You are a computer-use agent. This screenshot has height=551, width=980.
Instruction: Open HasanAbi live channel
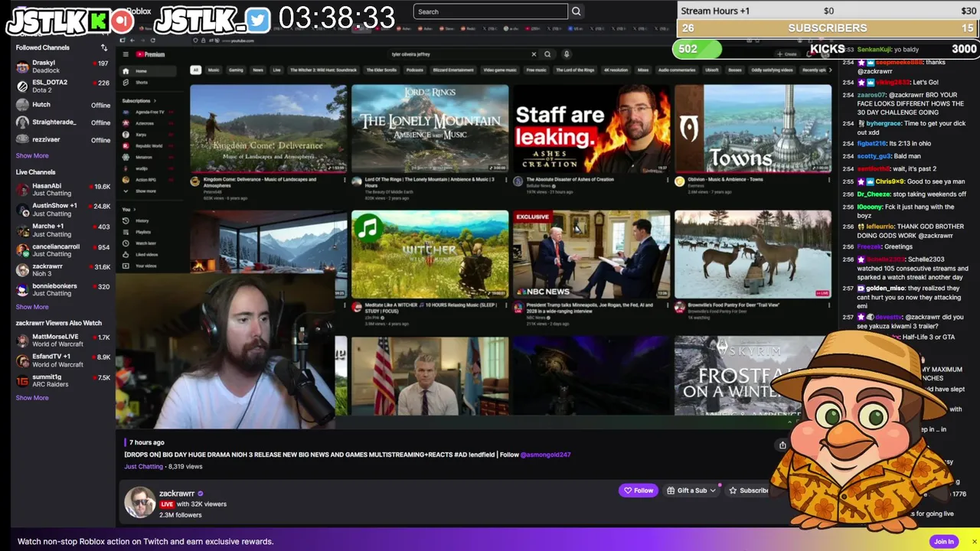pyautogui.click(x=63, y=190)
